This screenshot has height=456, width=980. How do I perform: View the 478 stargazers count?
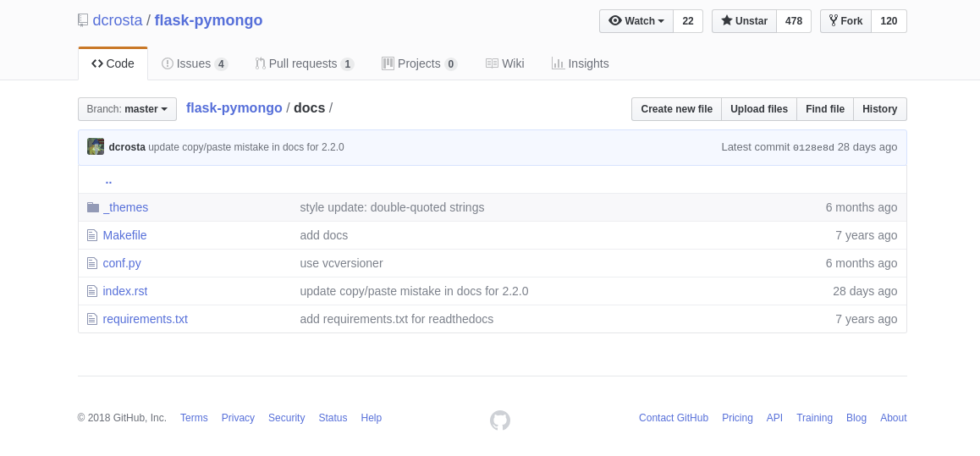tap(794, 21)
